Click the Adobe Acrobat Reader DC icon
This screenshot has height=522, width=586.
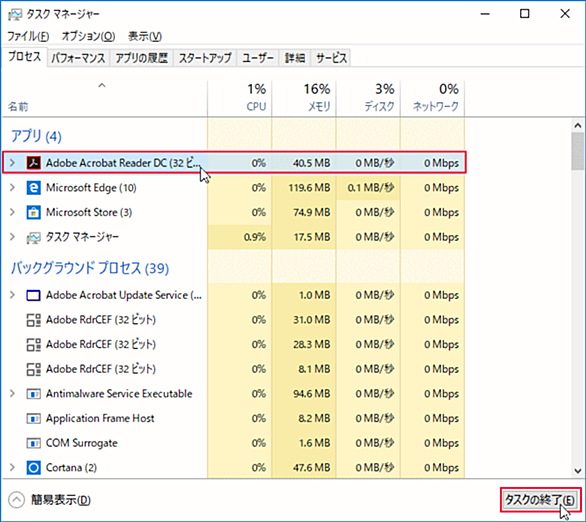pos(33,163)
